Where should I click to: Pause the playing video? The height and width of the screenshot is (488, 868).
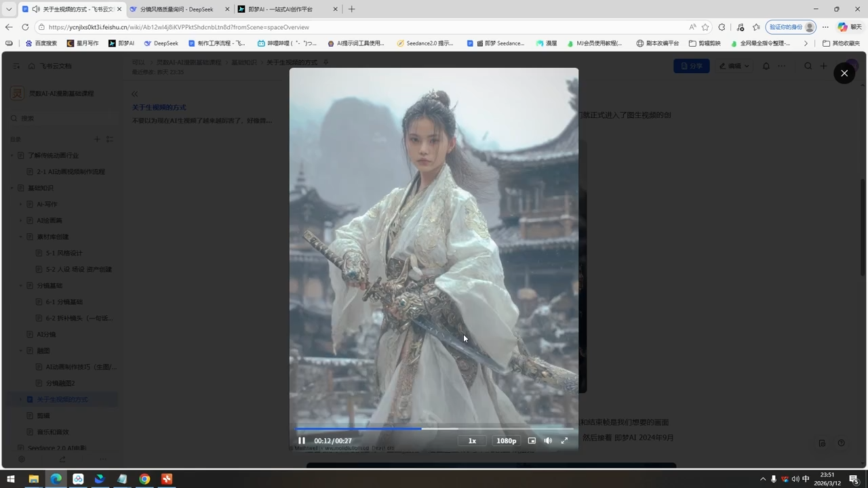coord(301,441)
